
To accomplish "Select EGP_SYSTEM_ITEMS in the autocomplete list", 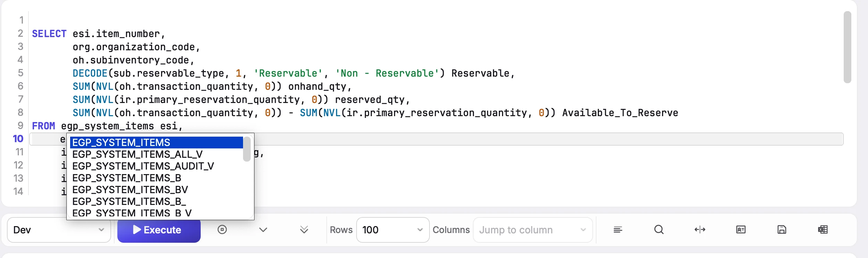I will (x=156, y=143).
